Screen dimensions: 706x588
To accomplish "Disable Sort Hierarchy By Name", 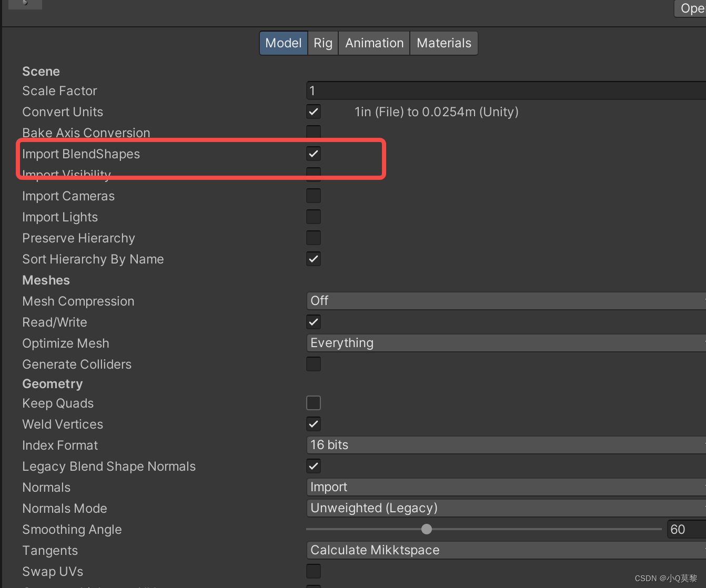I will (313, 258).
